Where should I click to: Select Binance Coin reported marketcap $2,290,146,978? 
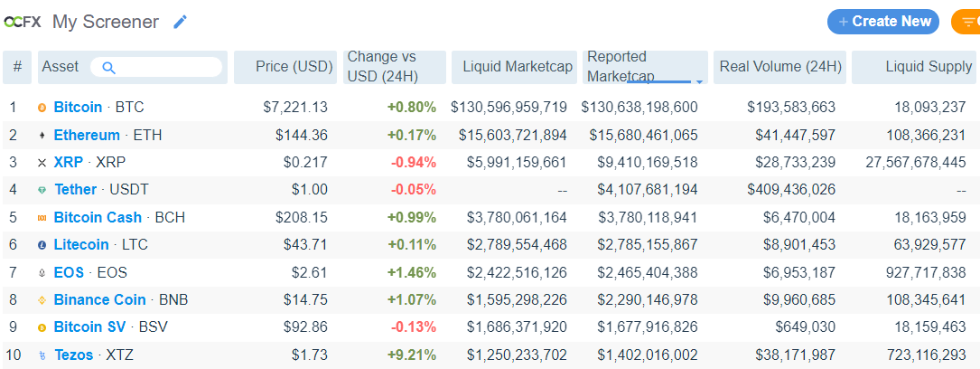pyautogui.click(x=649, y=299)
